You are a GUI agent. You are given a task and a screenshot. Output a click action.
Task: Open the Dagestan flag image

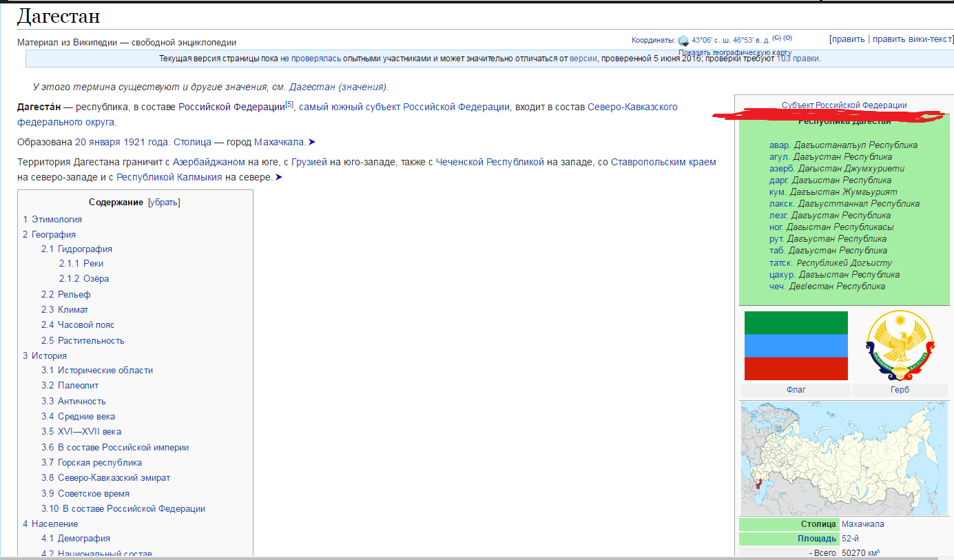796,346
